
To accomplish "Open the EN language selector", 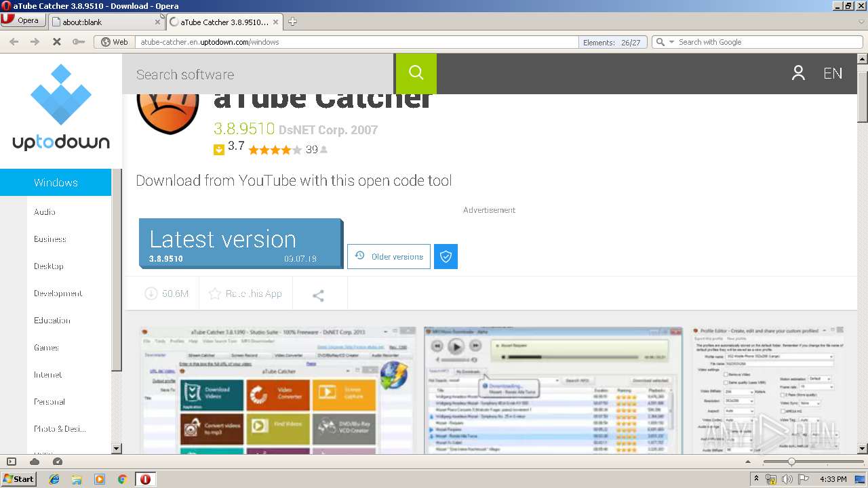I will click(x=833, y=73).
